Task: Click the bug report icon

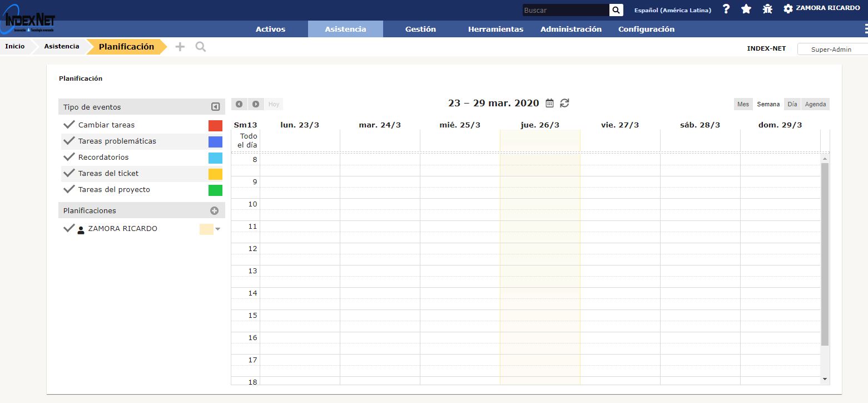Action: (767, 9)
